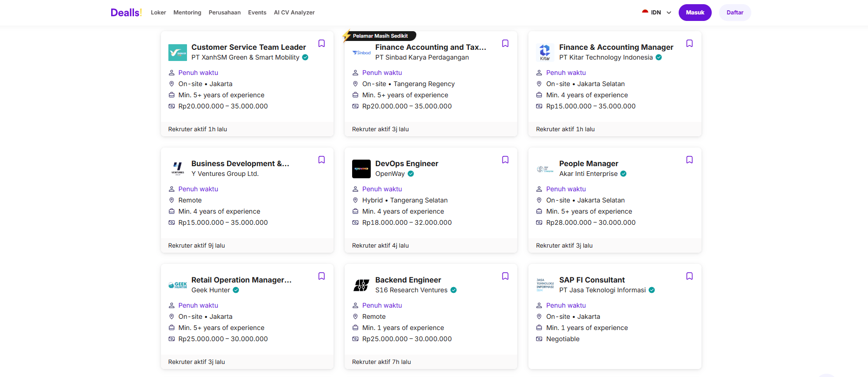Open the IDN language dropdown

coord(657,13)
